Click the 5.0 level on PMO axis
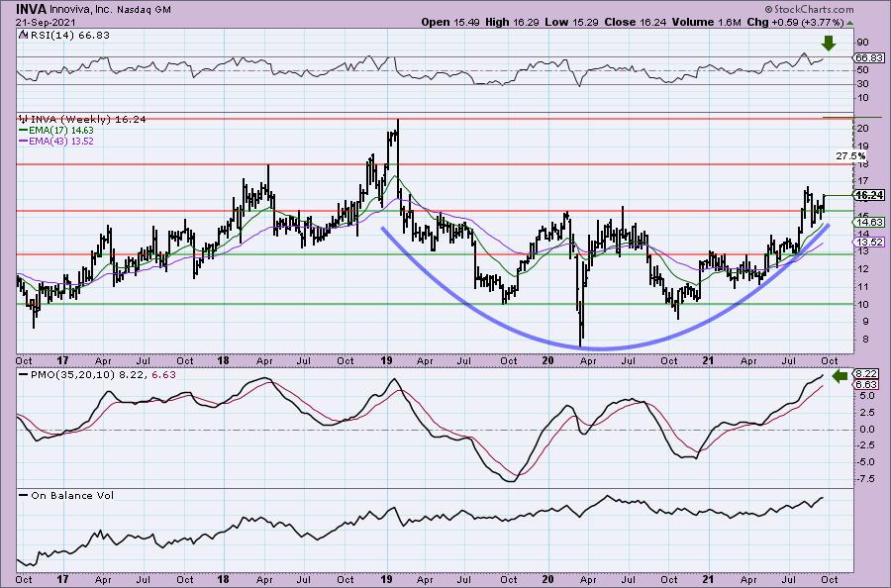This screenshot has height=588, width=891. [x=867, y=394]
